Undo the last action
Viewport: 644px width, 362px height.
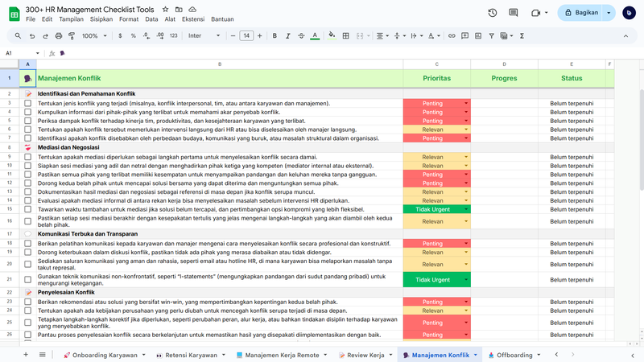click(32, 36)
